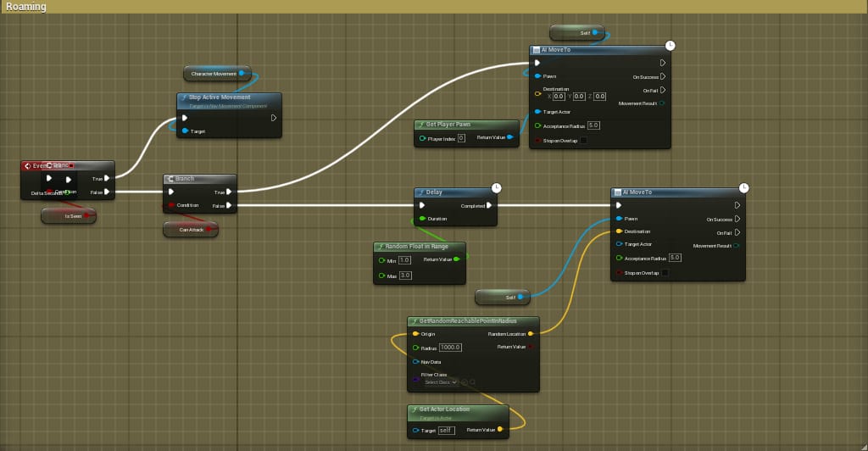Open the Filter Class Select Class dropdown
The height and width of the screenshot is (451, 868).
coord(440,382)
